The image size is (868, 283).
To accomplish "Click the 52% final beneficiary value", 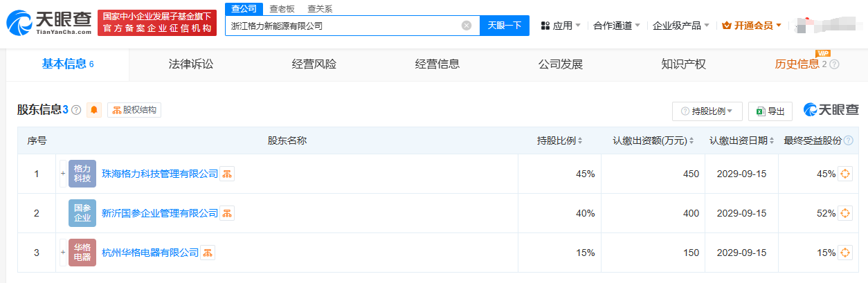I will point(826,213).
